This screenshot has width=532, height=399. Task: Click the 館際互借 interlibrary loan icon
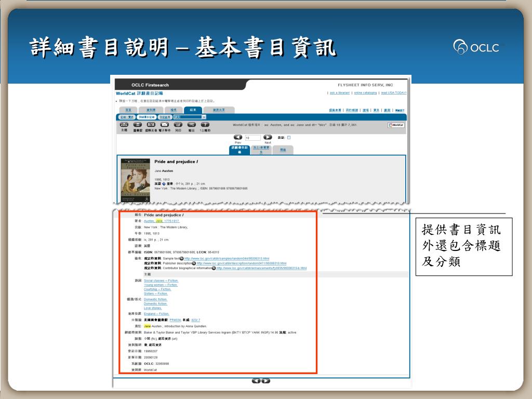coord(151,125)
